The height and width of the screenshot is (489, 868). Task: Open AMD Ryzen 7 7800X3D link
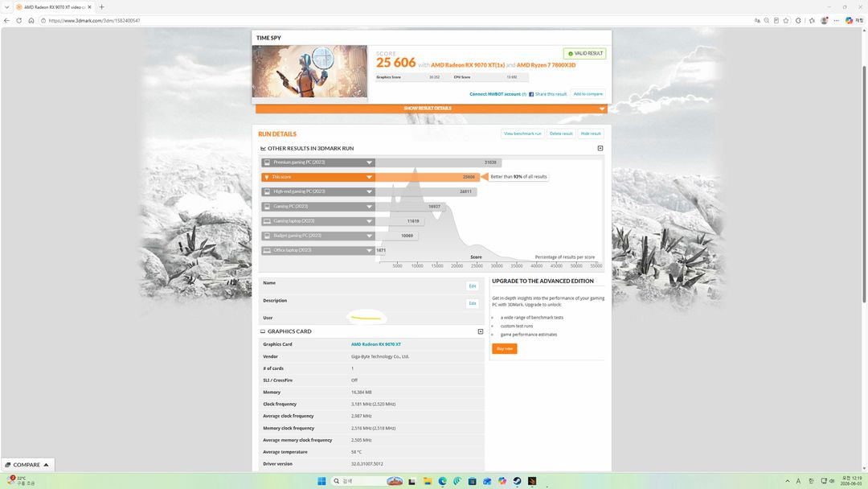546,65
